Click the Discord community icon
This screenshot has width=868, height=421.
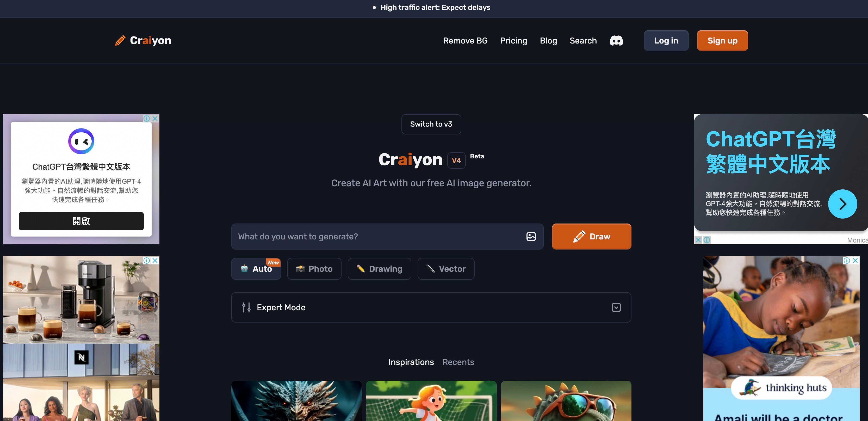[x=616, y=40]
